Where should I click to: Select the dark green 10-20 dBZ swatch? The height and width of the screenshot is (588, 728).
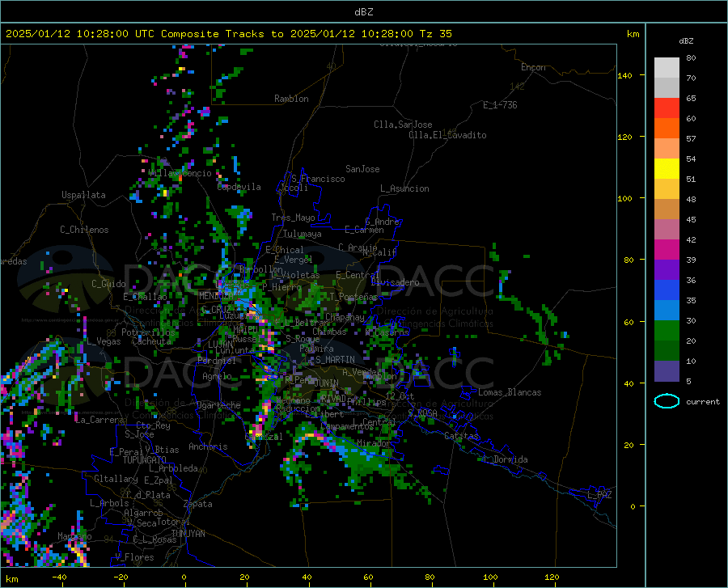tap(667, 351)
